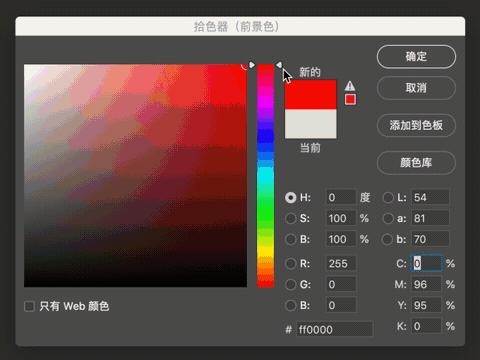Screen dimensions: 480x360
Task: Click the a field showing 81
Action: click(430, 218)
